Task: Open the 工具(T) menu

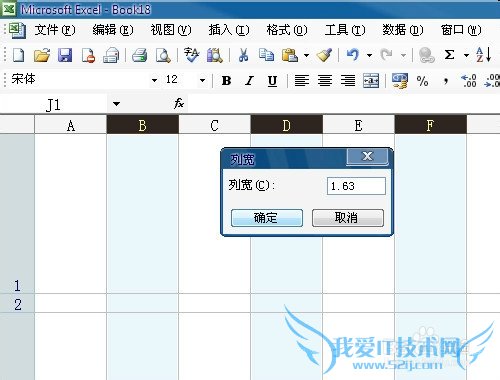Action: coord(345,30)
